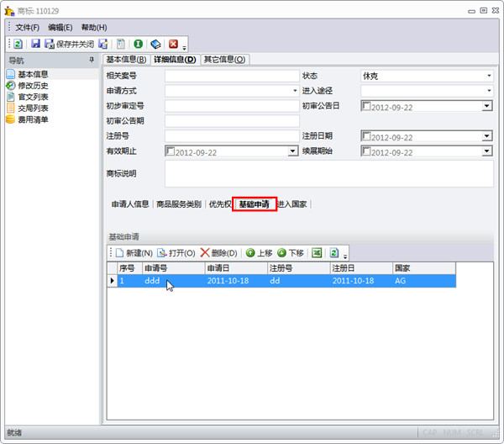Enable the 有效期止 date checkbox
504x444 pixels.
[171, 151]
